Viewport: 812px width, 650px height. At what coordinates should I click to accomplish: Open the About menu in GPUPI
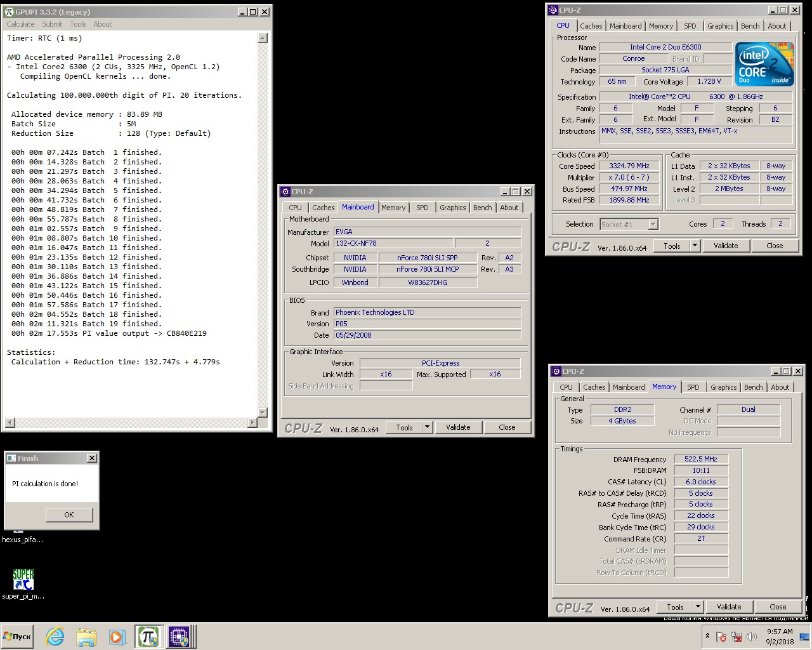tap(103, 24)
